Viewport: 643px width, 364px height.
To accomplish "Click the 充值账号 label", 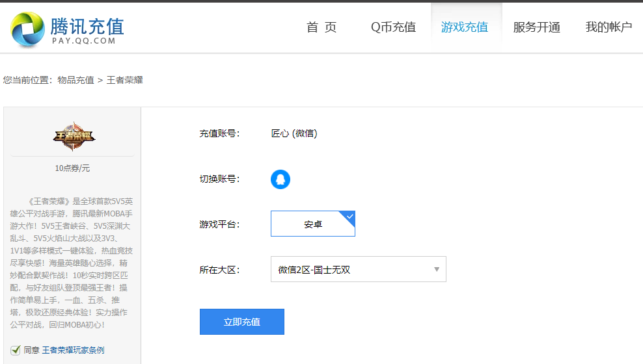I will [219, 133].
